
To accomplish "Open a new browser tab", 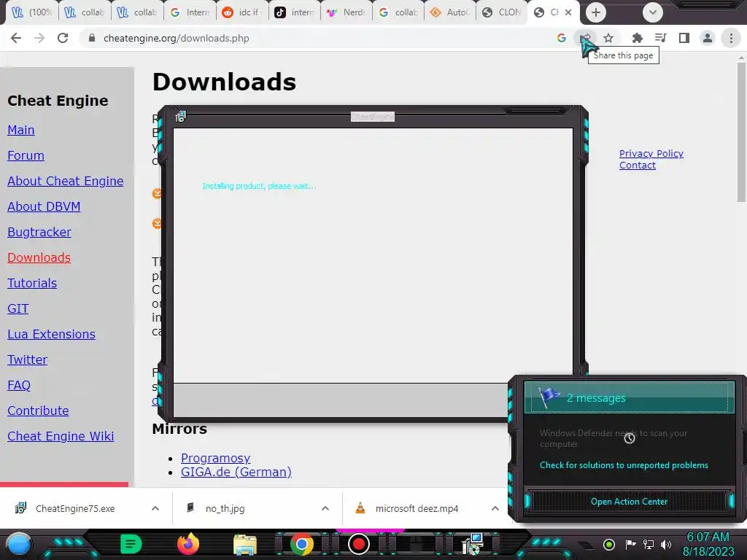I will click(595, 12).
